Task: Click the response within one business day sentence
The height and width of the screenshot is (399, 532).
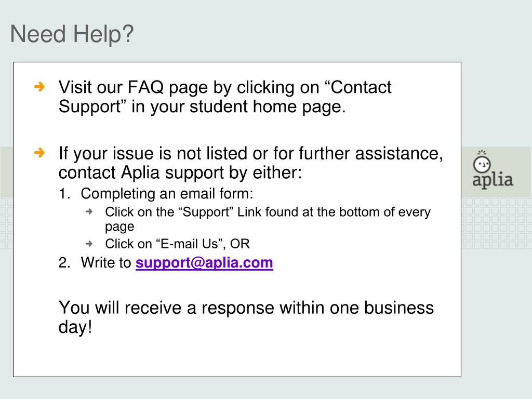Action: click(x=246, y=317)
